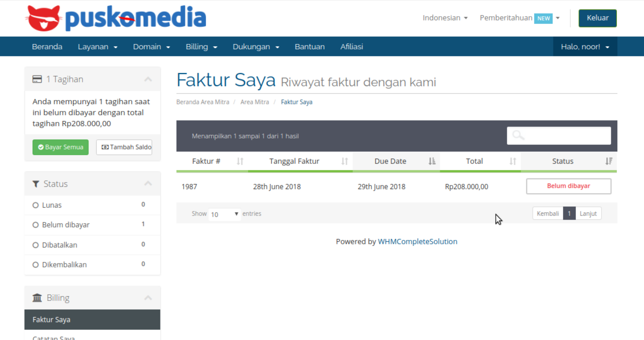Open the Indonesian language dropdown
644x340 pixels.
click(445, 18)
